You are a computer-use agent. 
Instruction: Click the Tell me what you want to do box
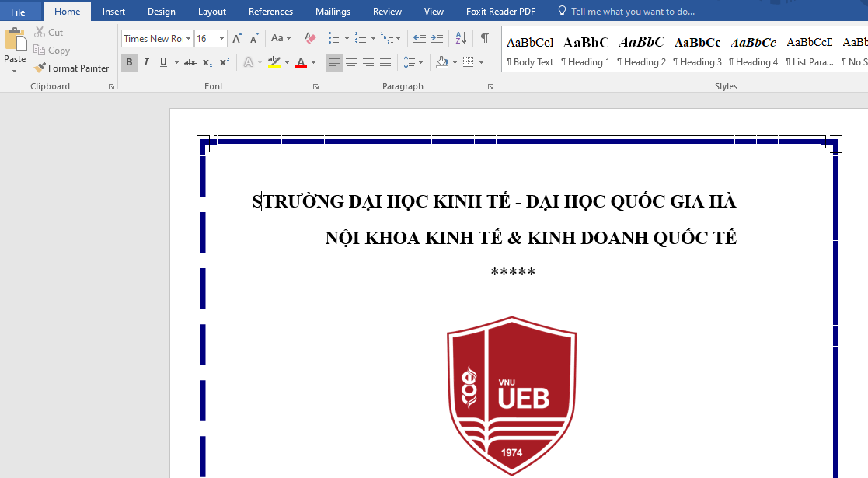(626, 12)
